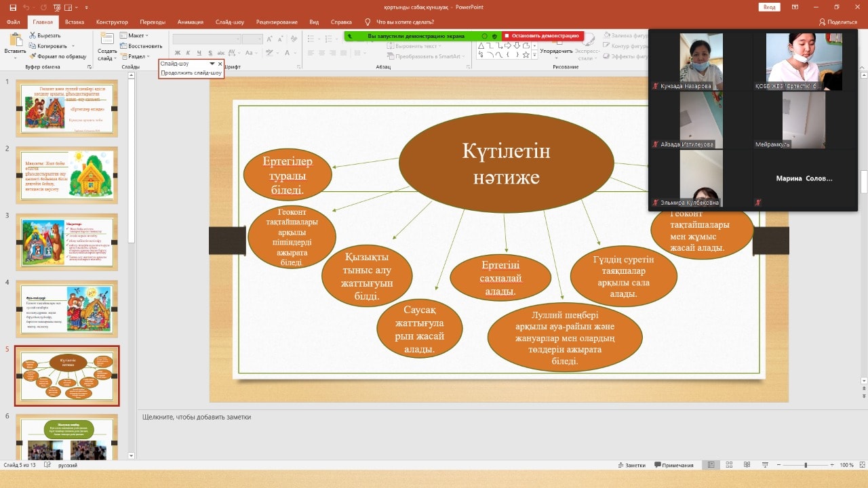Screen dimensions: 868x488
Task: Switch to slide sorter view in status bar
Action: (x=728, y=465)
